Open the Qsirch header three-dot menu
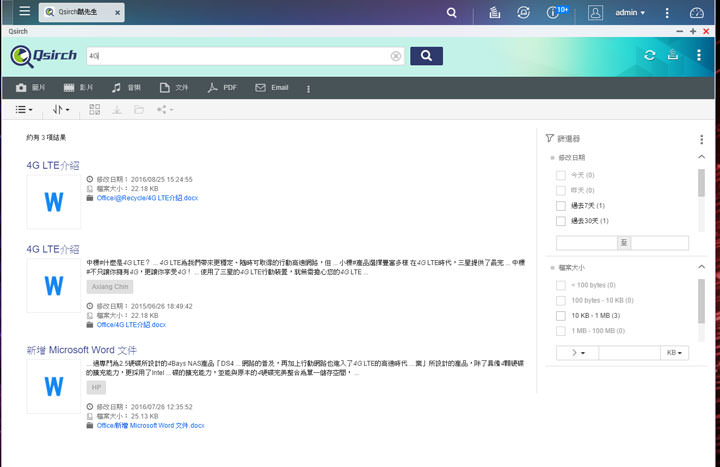 pos(698,56)
